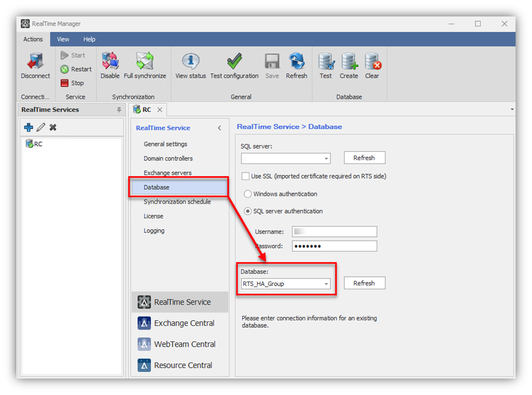Collapse the RealTime Service navigation pane
Image resolution: width=532 pixels, height=395 pixels.
pyautogui.click(x=220, y=128)
